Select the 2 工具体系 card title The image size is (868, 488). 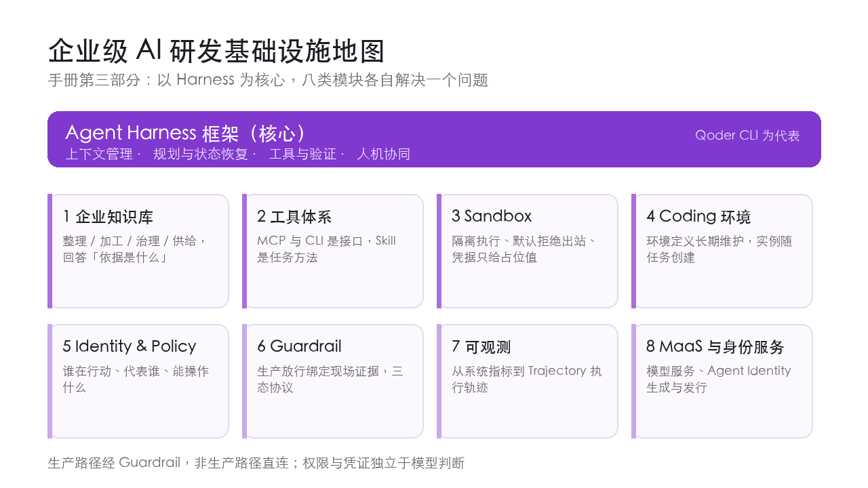pos(294,217)
